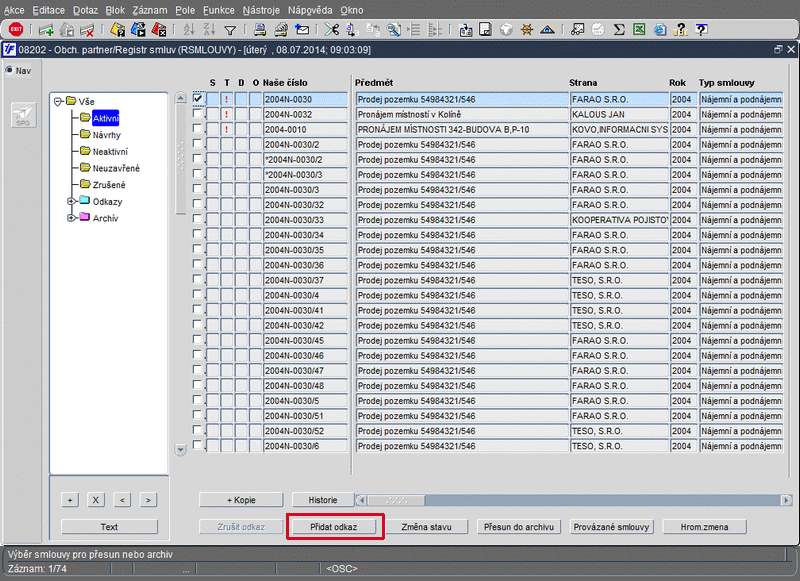Click the first printer icon in toolbar

(x=260, y=30)
